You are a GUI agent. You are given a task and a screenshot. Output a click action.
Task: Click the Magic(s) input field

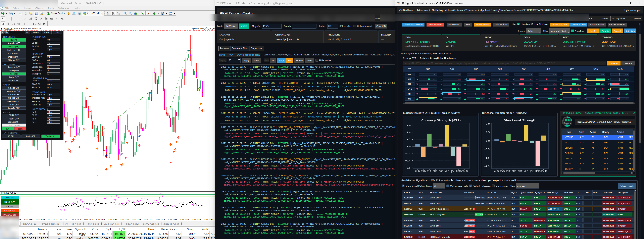tap(272, 26)
